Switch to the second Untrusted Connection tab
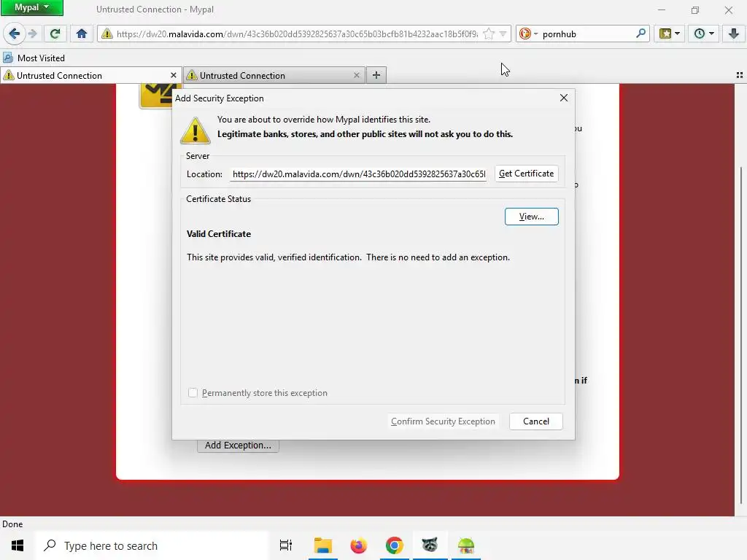The image size is (747, 560). click(x=274, y=75)
